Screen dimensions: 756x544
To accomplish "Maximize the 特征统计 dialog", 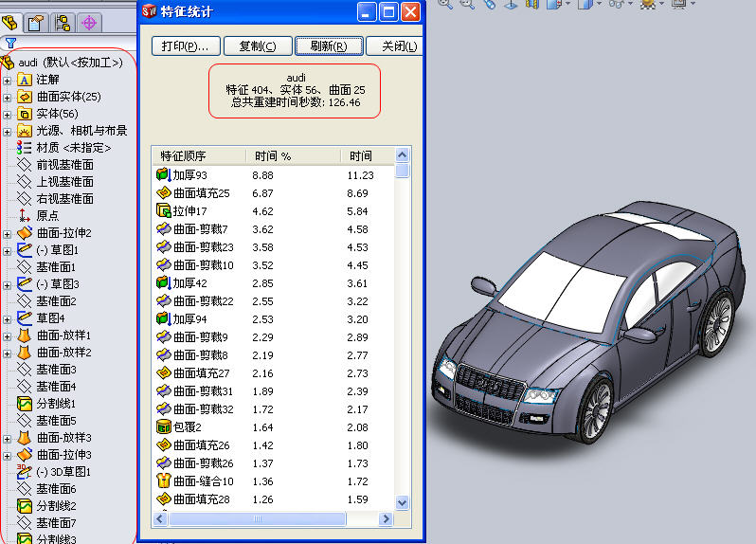I will coord(388,11).
